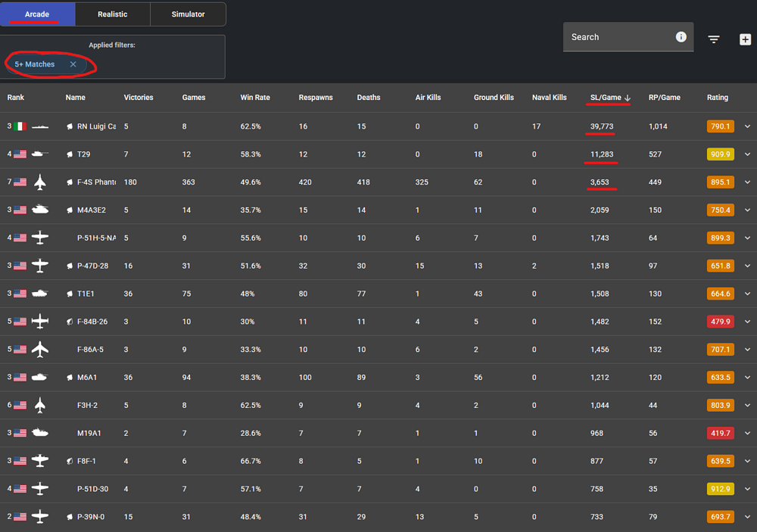Sort table by Win Rate column
Screen dimensions: 757x532
tap(255, 98)
